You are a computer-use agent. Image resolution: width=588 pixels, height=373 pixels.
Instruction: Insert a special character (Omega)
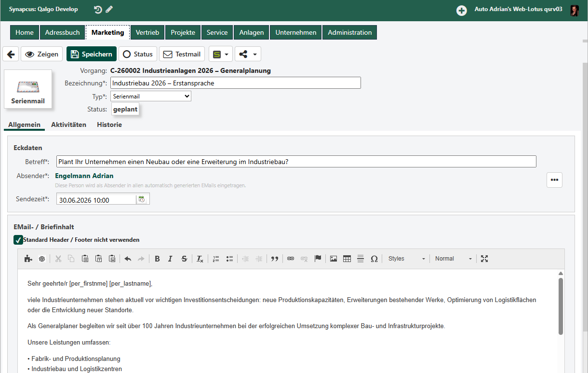(374, 259)
